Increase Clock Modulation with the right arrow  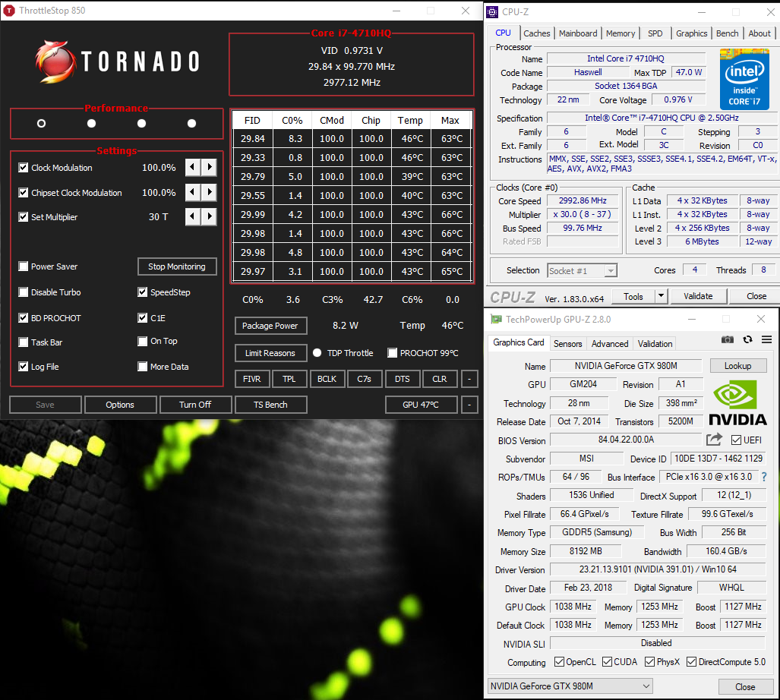(210, 168)
